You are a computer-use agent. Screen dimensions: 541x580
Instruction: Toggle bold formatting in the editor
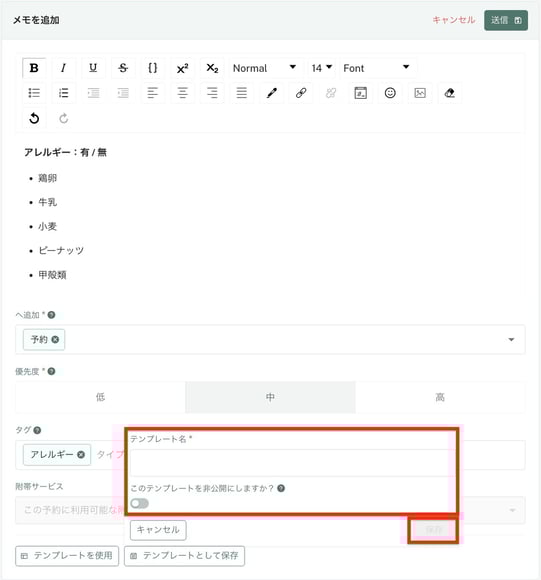click(34, 68)
